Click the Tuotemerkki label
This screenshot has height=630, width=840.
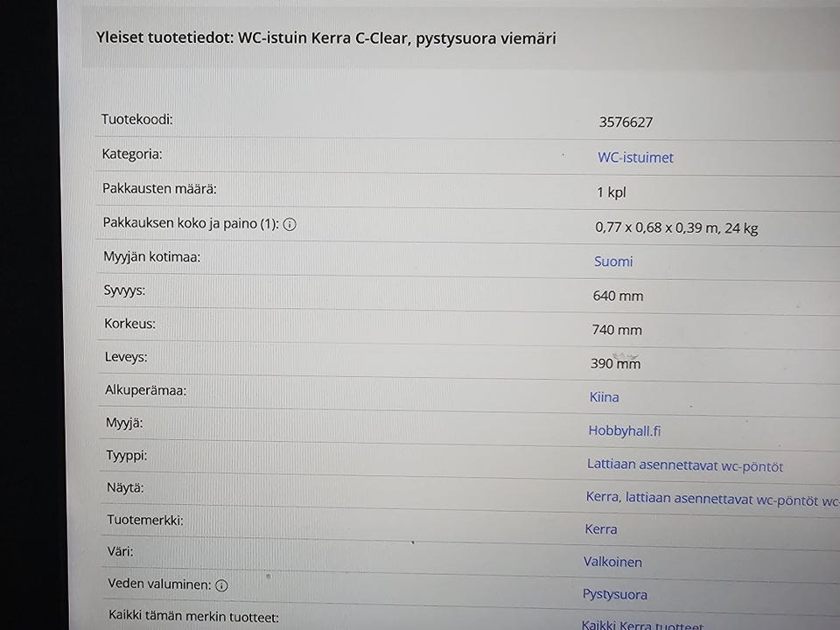click(145, 520)
